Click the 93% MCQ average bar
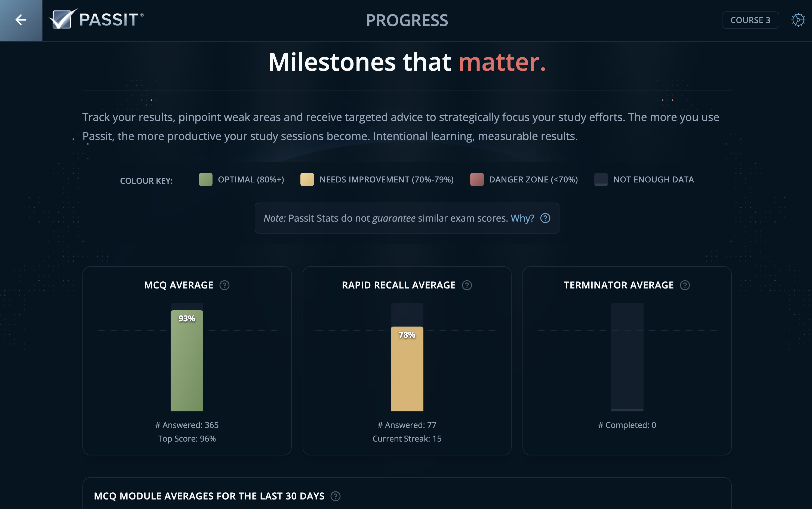 click(187, 361)
